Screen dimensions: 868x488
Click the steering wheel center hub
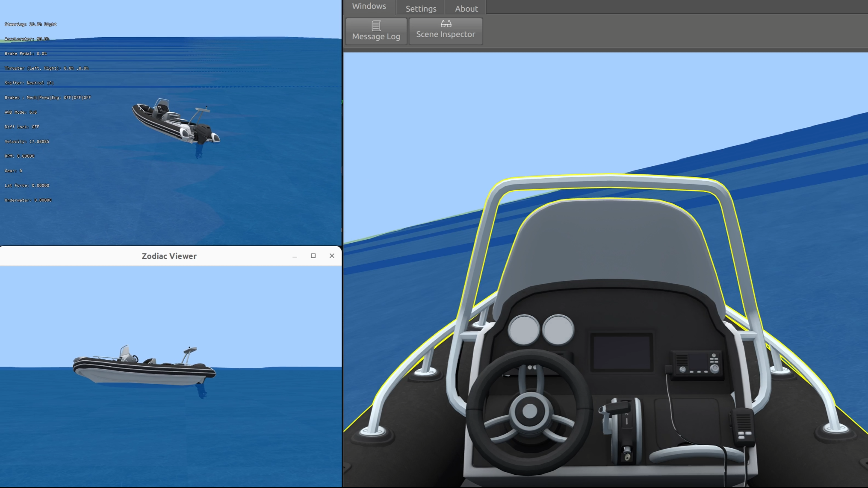530,411
